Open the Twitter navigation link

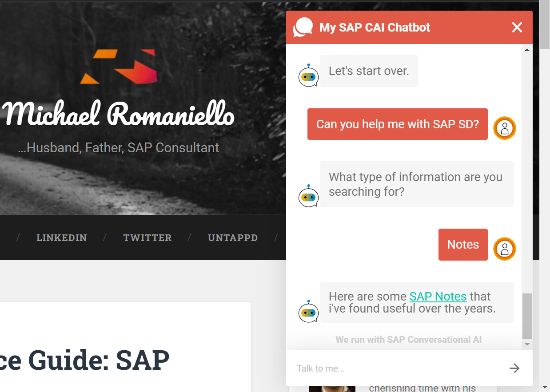click(x=147, y=238)
